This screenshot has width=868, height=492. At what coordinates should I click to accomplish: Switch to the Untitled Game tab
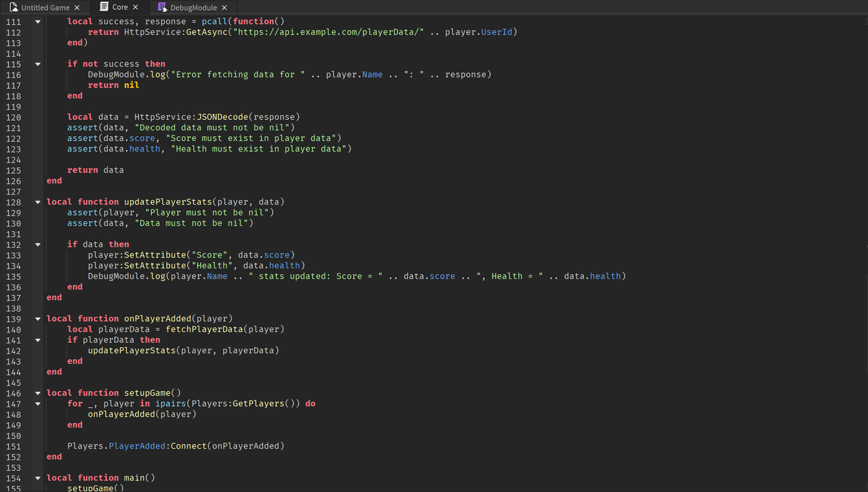click(x=45, y=7)
